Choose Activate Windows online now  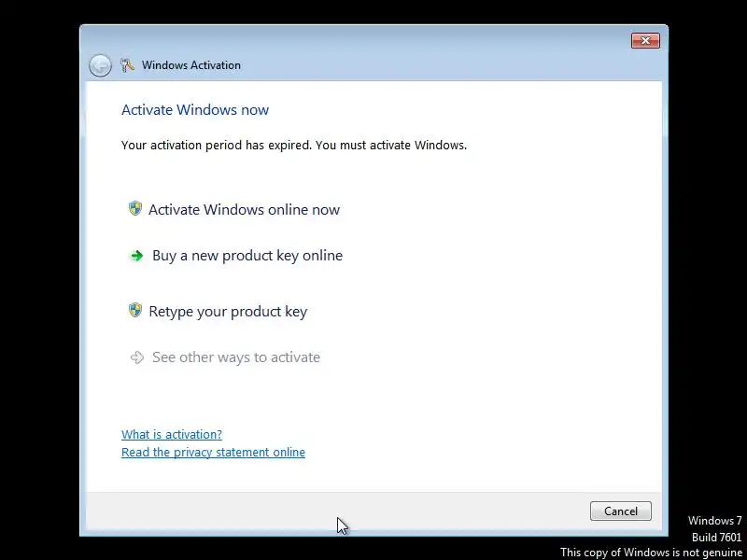tap(244, 209)
